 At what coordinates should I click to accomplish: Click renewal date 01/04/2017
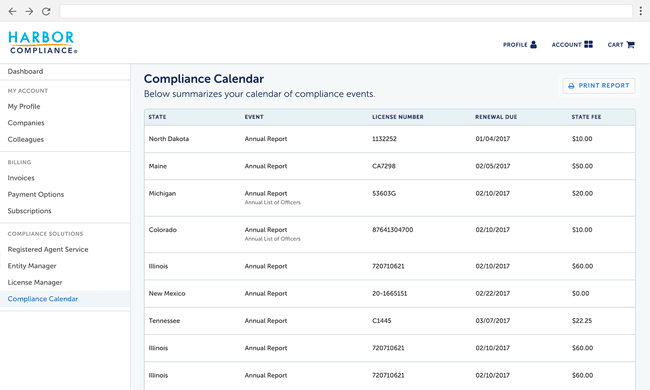[493, 139]
